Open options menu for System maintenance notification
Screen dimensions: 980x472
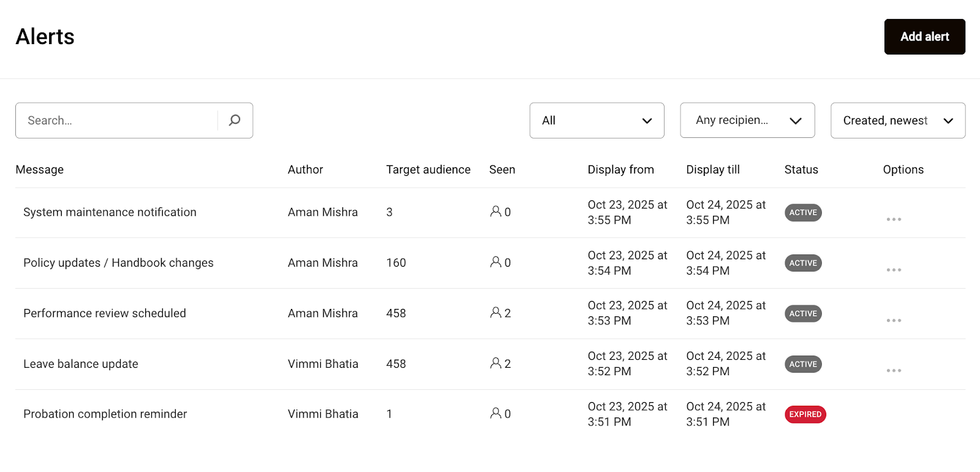pyautogui.click(x=894, y=219)
